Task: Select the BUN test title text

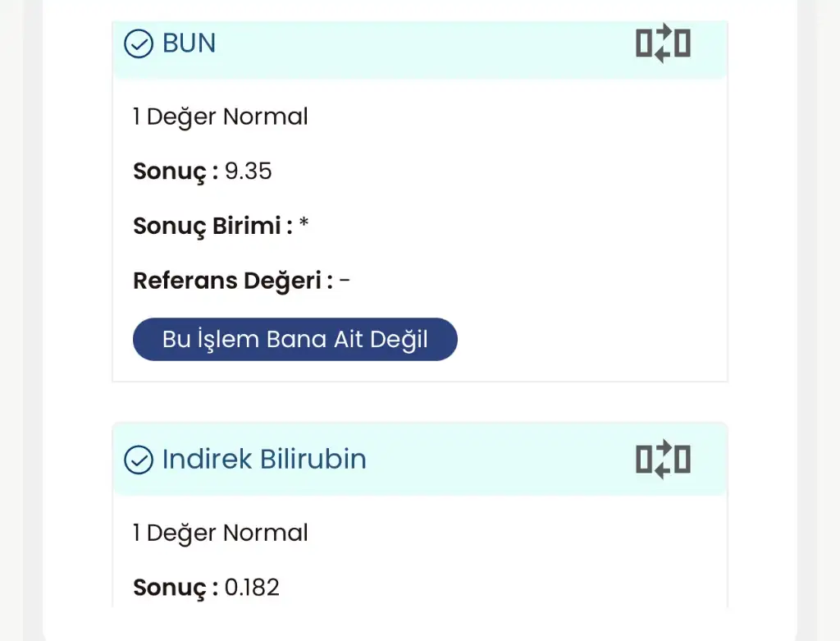Action: tap(189, 43)
